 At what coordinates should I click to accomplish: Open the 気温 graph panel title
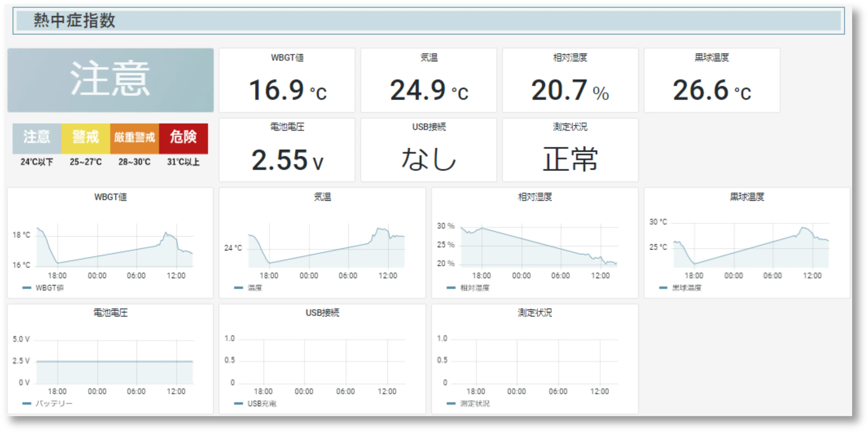click(323, 197)
